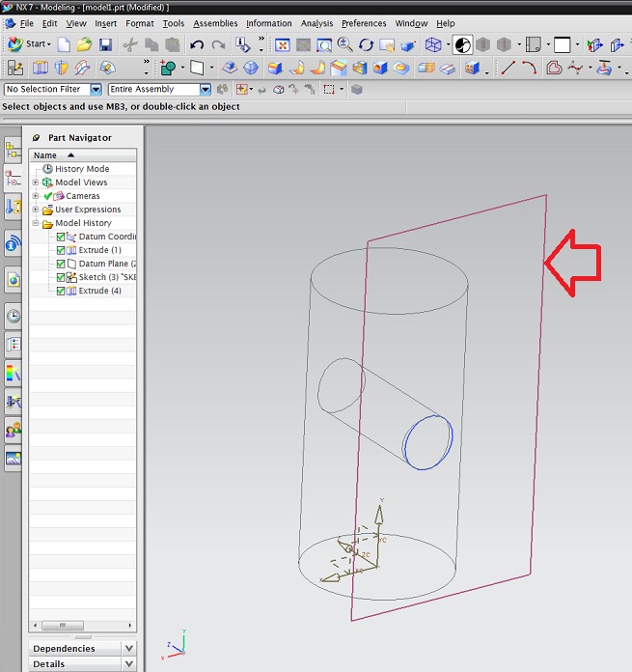Click the static wireframe cube icon
Viewport: 632px width, 672px height.
tap(433, 44)
